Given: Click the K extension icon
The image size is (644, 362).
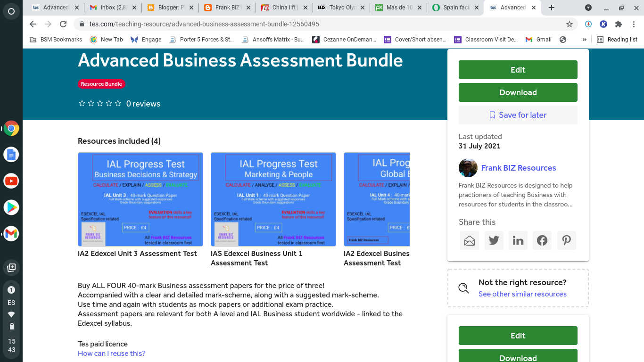Looking at the screenshot, I should [x=603, y=24].
